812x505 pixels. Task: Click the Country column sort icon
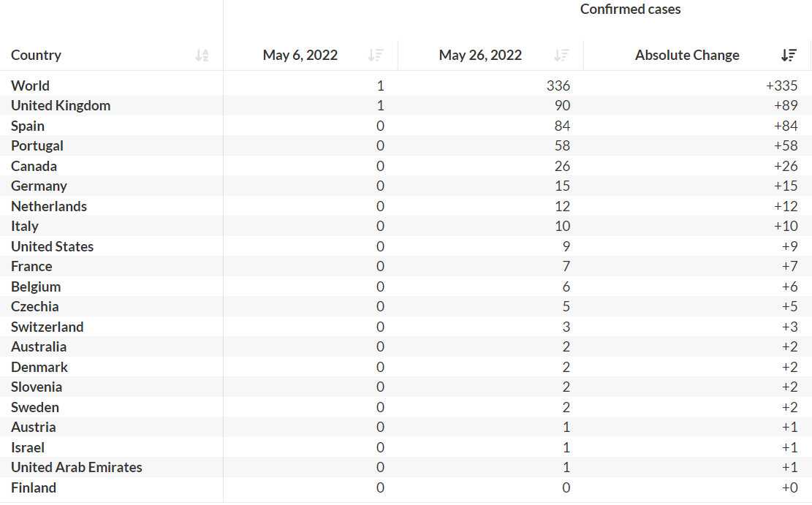202,56
